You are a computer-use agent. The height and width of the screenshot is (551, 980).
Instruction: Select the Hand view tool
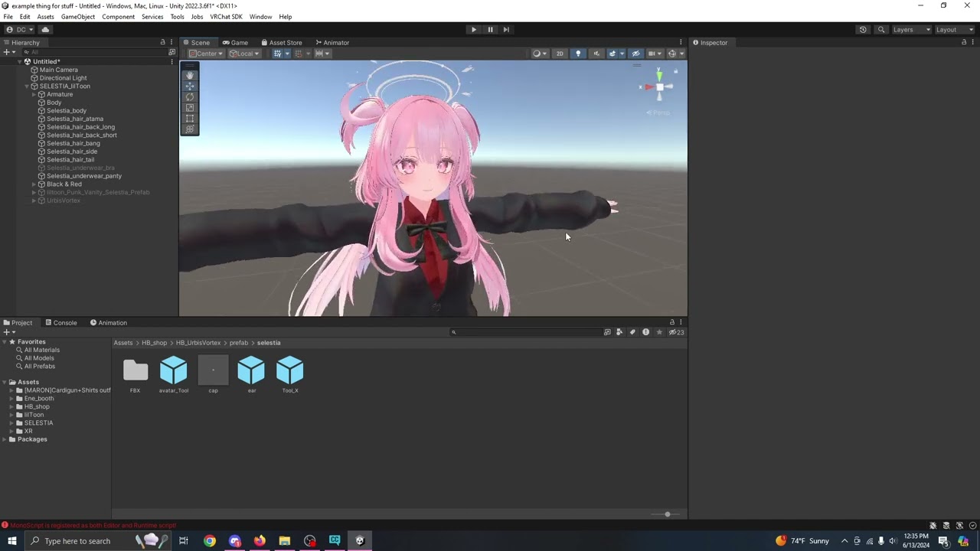(190, 76)
